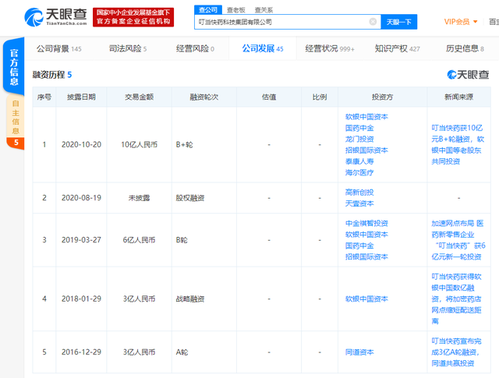
Task: Open the 中金祺智投资 investor link
Action: (x=367, y=223)
